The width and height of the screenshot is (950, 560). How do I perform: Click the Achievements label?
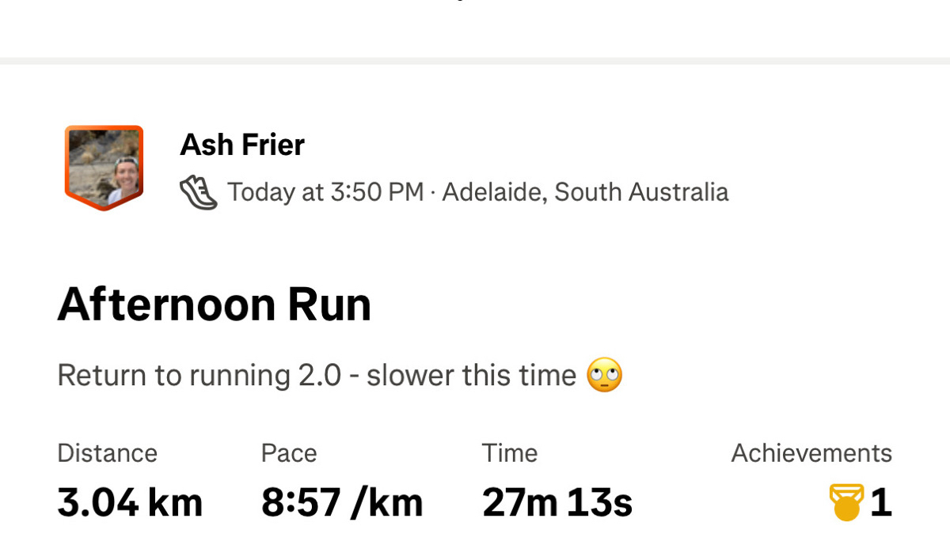coord(811,453)
